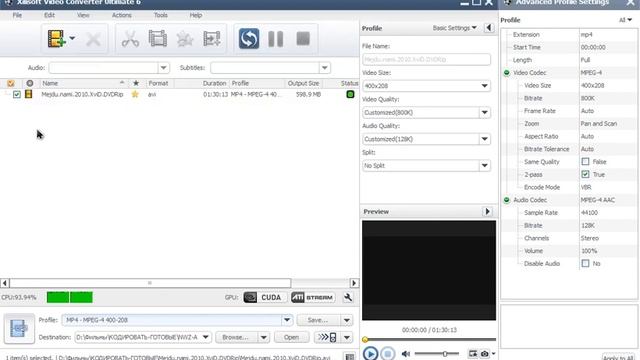Click the preview seek bar marker

point(365,339)
